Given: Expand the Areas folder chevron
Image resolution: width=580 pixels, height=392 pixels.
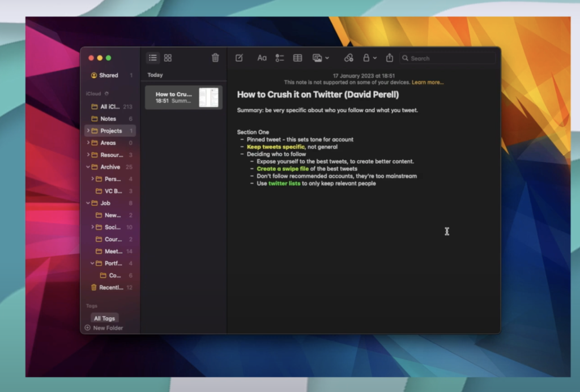Looking at the screenshot, I should click(x=88, y=143).
